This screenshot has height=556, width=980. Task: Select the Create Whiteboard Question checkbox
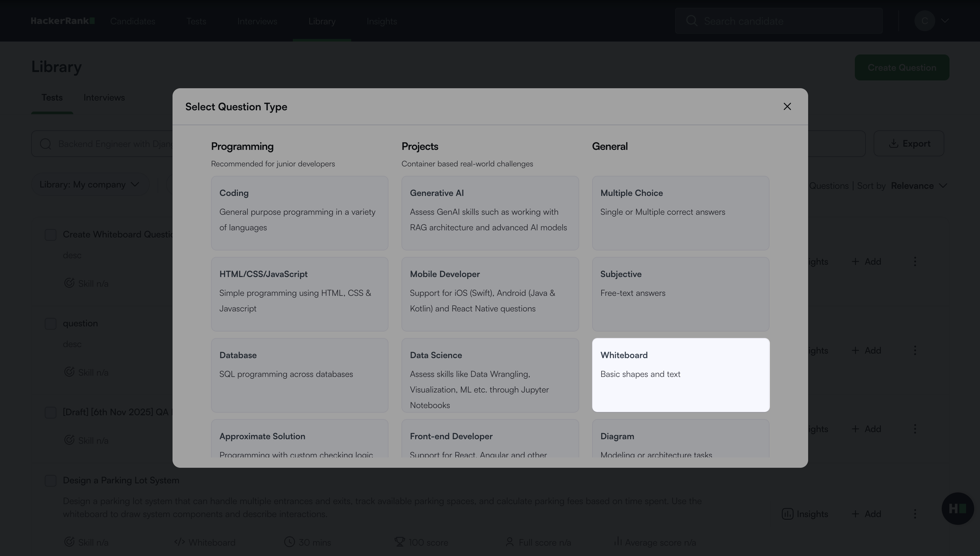tap(50, 235)
